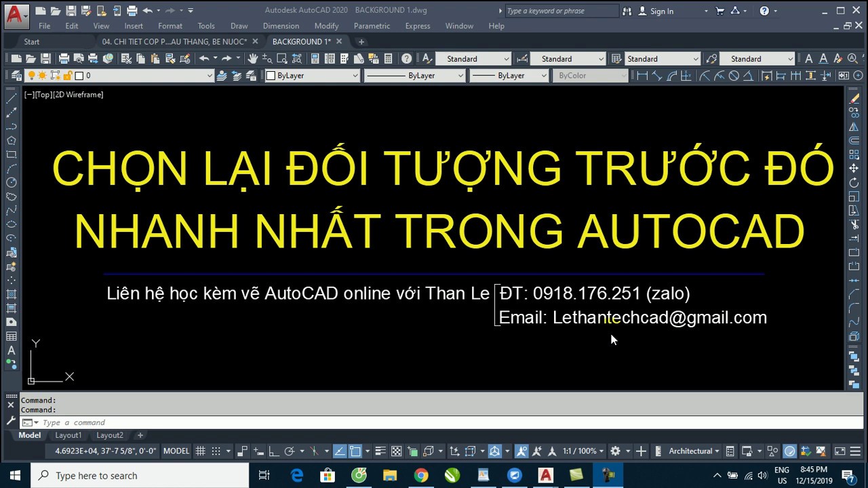
Task: Click the Customization wrench beside command line
Action: click(10, 421)
